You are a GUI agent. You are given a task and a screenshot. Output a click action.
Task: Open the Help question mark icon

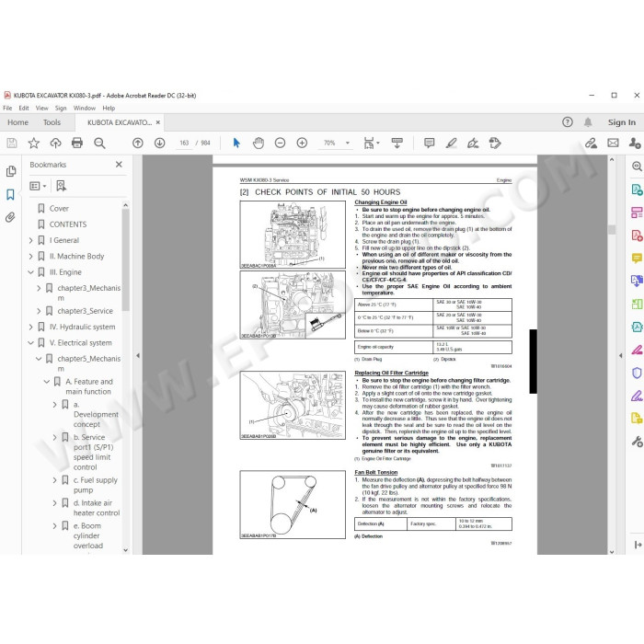568,122
